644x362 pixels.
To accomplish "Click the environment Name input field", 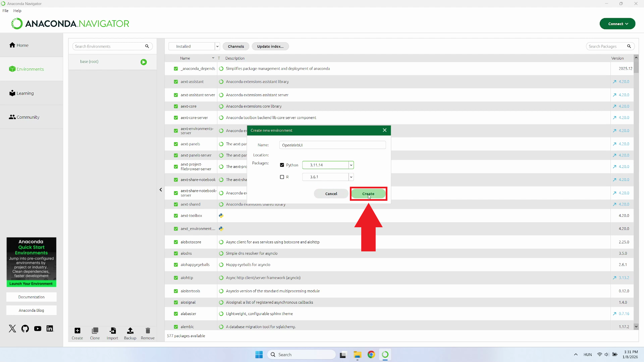I will coord(332,145).
